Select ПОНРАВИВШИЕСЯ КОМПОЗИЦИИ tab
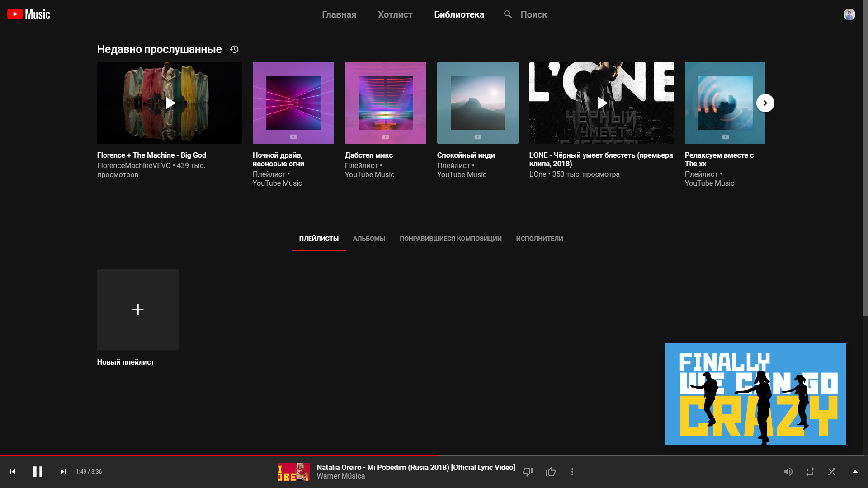868x488 pixels. (451, 239)
